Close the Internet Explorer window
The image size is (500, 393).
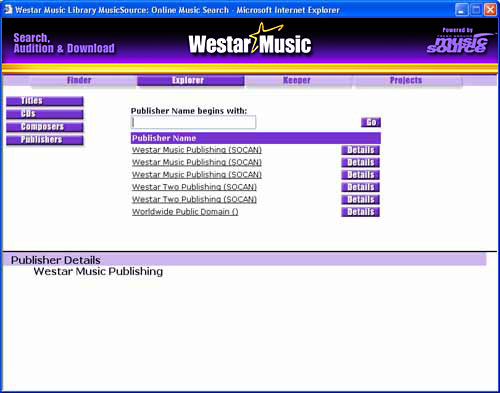point(490,10)
